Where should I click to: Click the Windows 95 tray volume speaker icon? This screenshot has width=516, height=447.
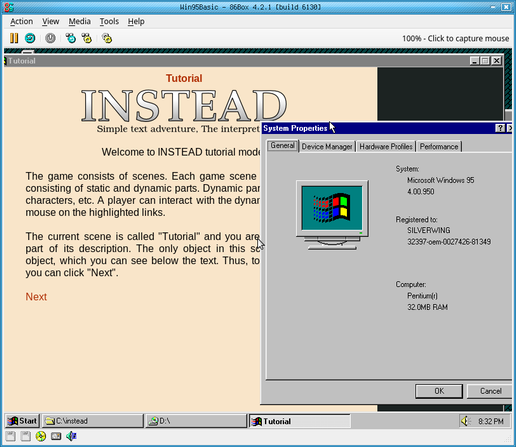coord(465,421)
